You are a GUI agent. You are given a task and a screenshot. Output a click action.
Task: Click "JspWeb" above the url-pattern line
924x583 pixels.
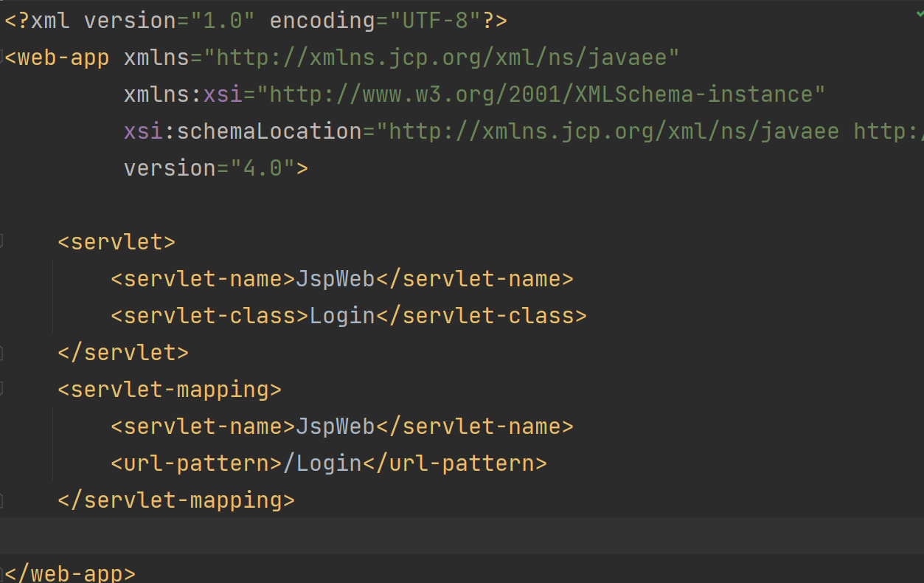[x=336, y=427]
